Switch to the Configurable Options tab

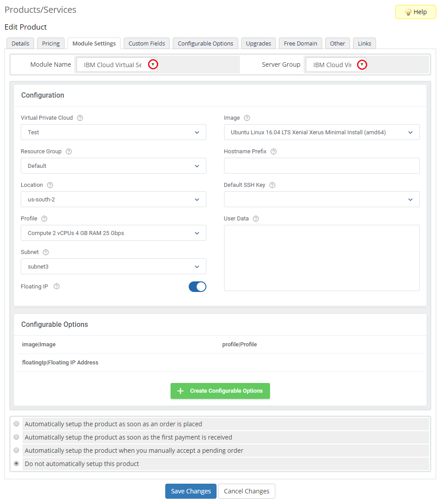click(205, 43)
